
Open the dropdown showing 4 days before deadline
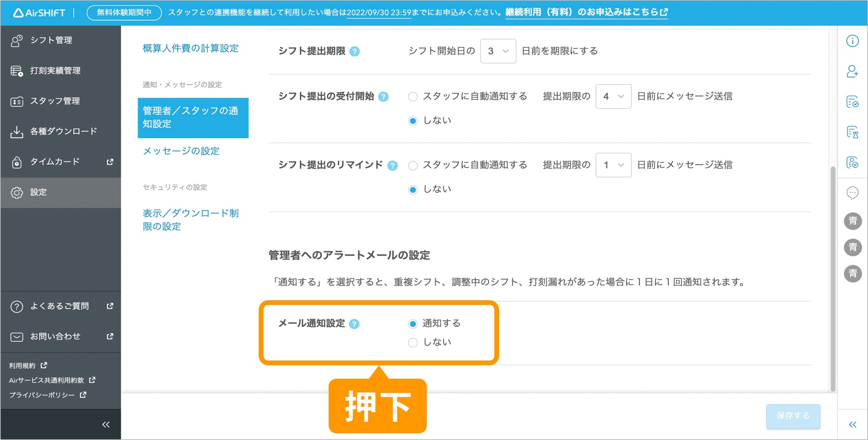613,96
